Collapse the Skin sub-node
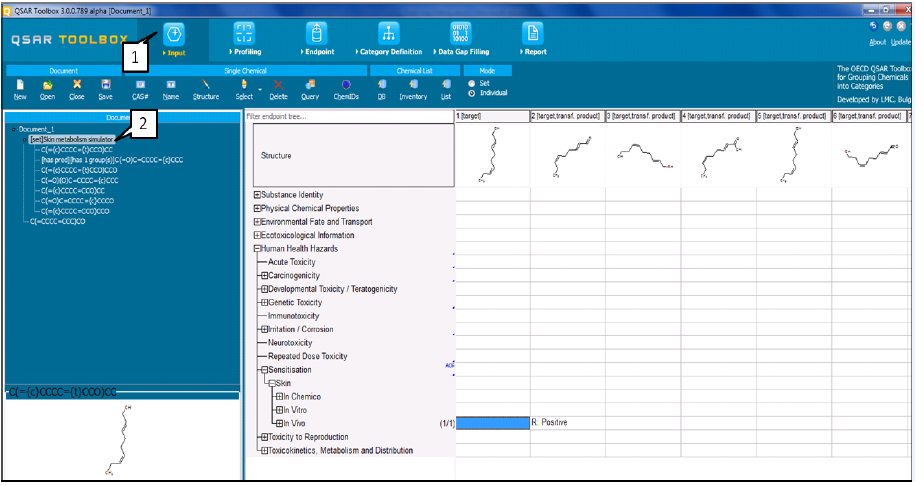The width and height of the screenshot is (924, 486). tap(272, 383)
